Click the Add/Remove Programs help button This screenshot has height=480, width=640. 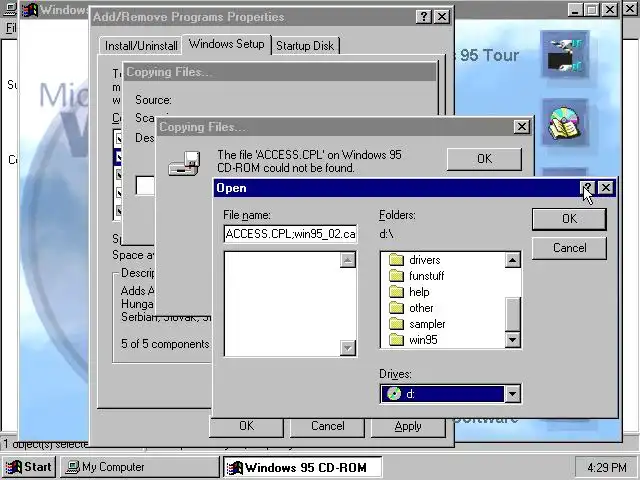click(x=424, y=17)
